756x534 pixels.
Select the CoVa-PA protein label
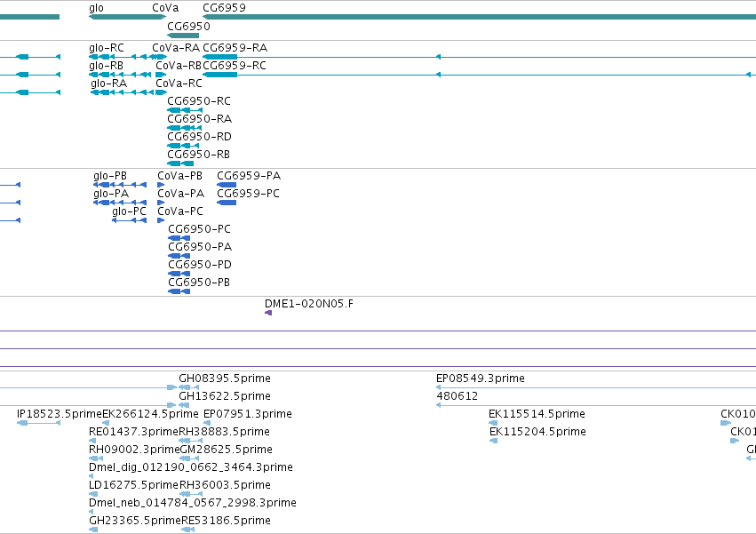[x=181, y=194]
